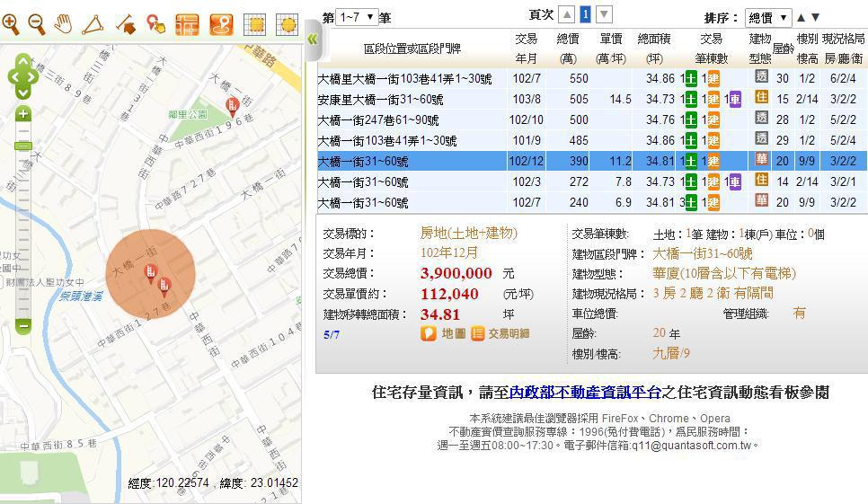This screenshot has height=504, width=868.
Task: Select row 大橋一街247巷61~90號
Action: (378, 120)
